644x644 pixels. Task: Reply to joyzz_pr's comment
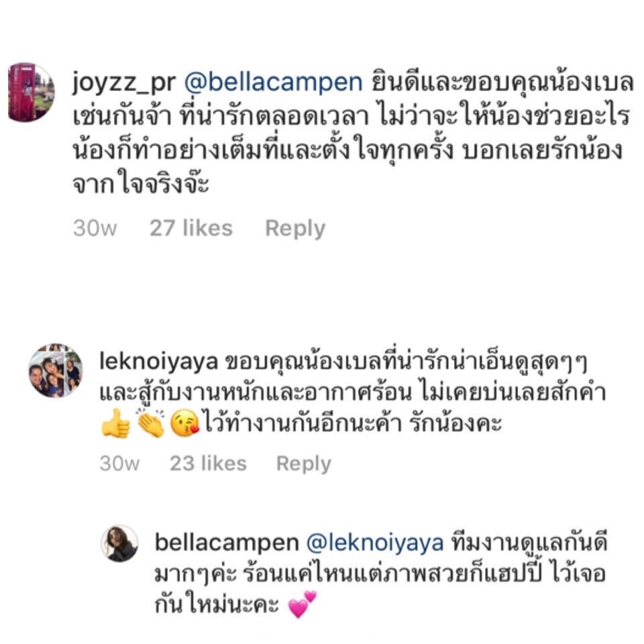tap(295, 228)
